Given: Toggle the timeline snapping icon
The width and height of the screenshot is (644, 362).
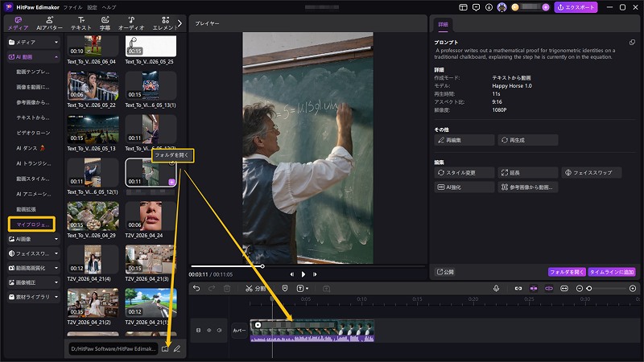Looking at the screenshot, I should [x=534, y=289].
